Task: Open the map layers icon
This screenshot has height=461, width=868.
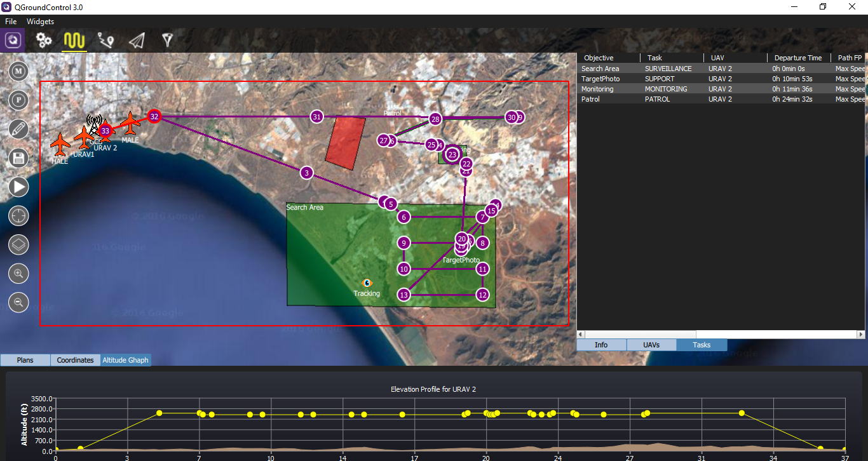Action: [18, 244]
